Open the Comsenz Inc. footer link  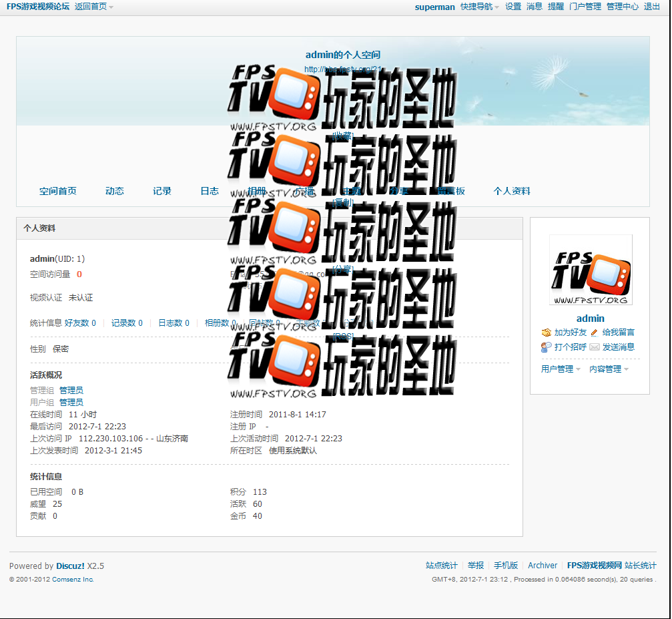tap(73, 580)
